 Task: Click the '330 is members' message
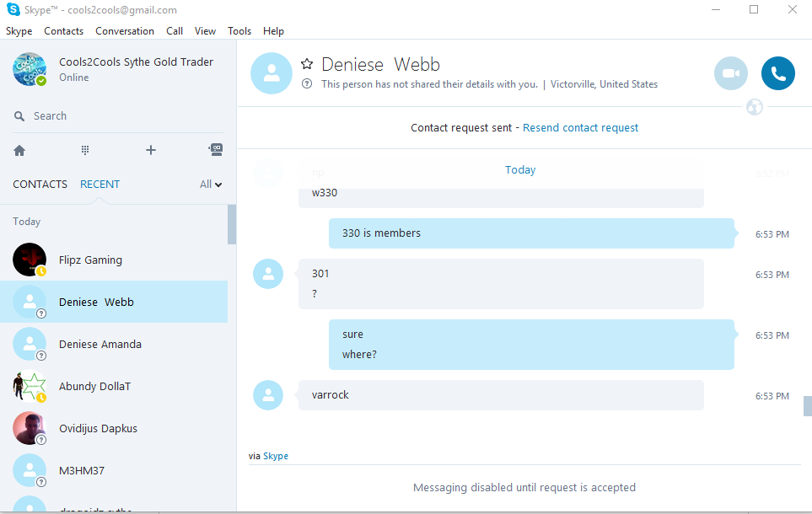click(x=531, y=233)
